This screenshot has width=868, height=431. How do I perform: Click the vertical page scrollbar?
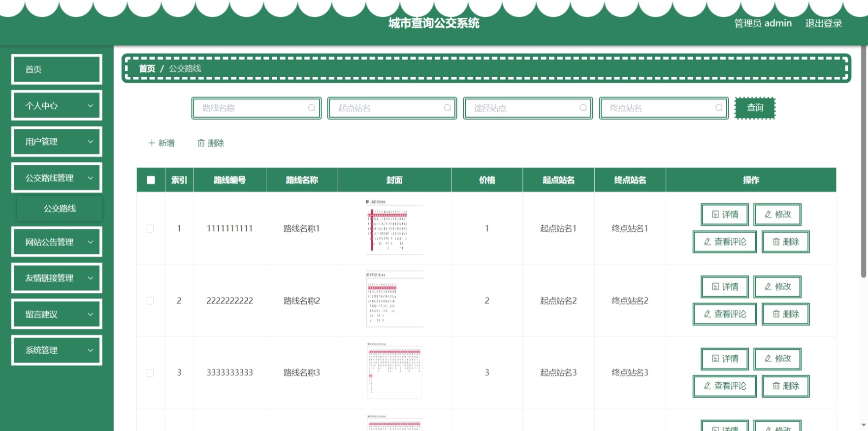point(864,162)
